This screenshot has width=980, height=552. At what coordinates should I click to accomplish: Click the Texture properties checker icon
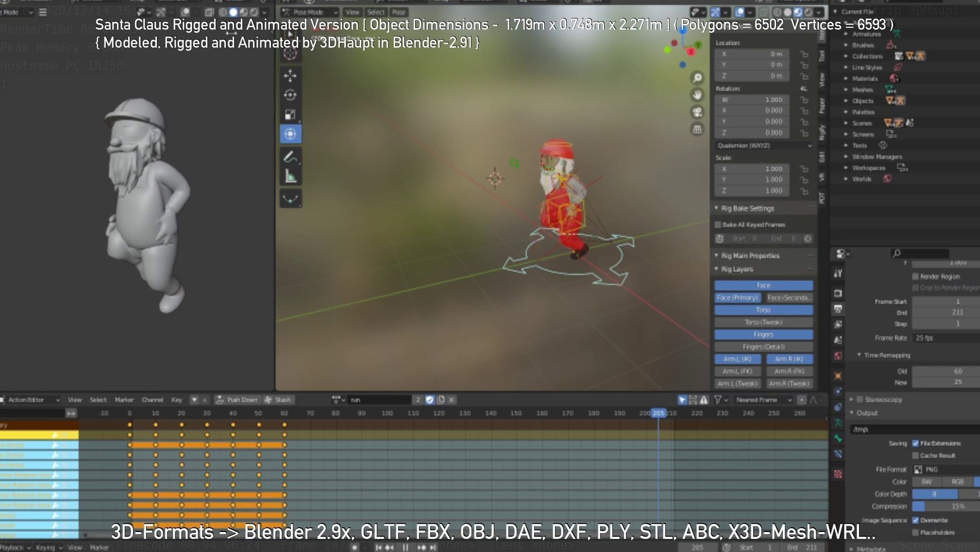[838, 474]
